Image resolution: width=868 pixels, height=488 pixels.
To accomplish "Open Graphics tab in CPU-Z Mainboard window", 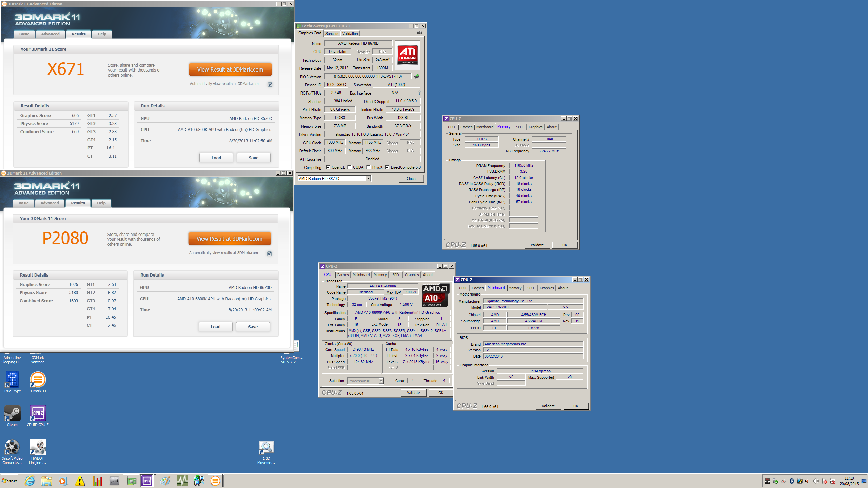I will (547, 288).
